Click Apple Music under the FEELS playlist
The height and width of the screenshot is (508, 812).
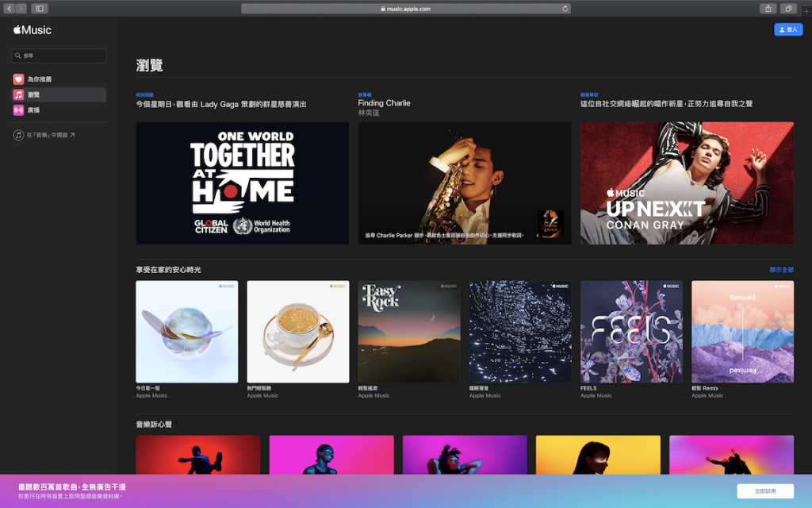click(x=596, y=395)
